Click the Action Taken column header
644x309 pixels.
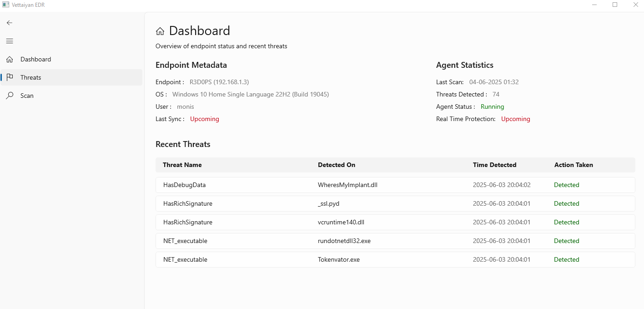[574, 165]
